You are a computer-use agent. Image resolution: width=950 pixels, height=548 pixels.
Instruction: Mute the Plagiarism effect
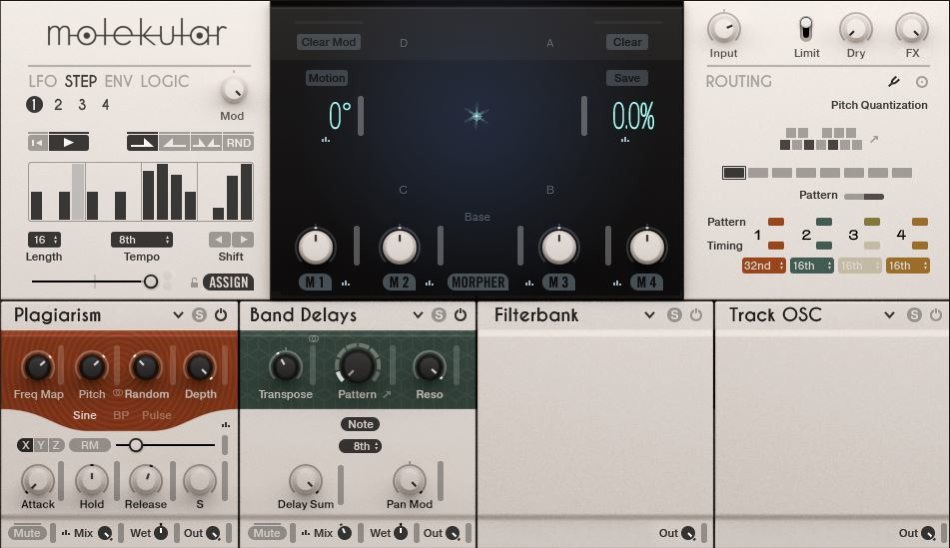coord(27,533)
